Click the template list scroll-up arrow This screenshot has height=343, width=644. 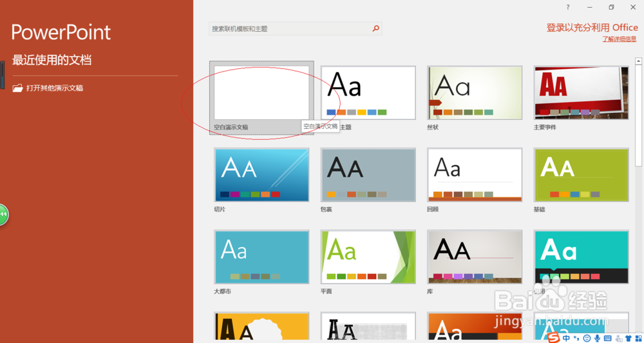[639, 61]
